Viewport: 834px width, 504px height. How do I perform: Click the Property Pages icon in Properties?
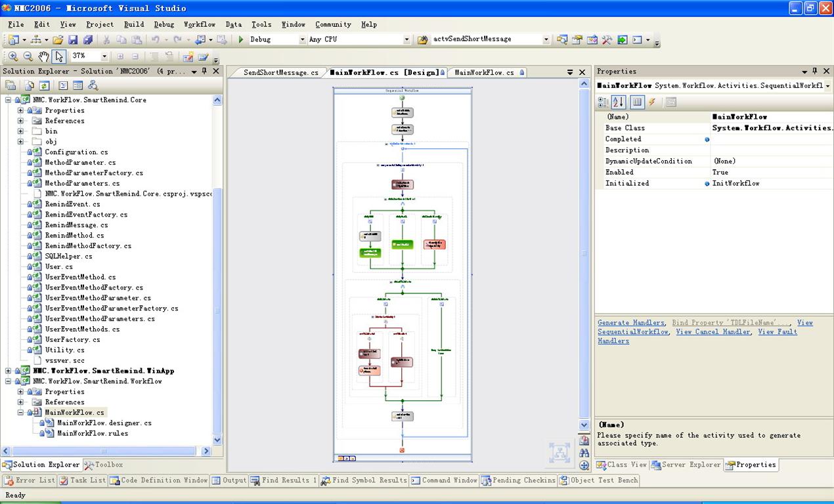(x=670, y=102)
